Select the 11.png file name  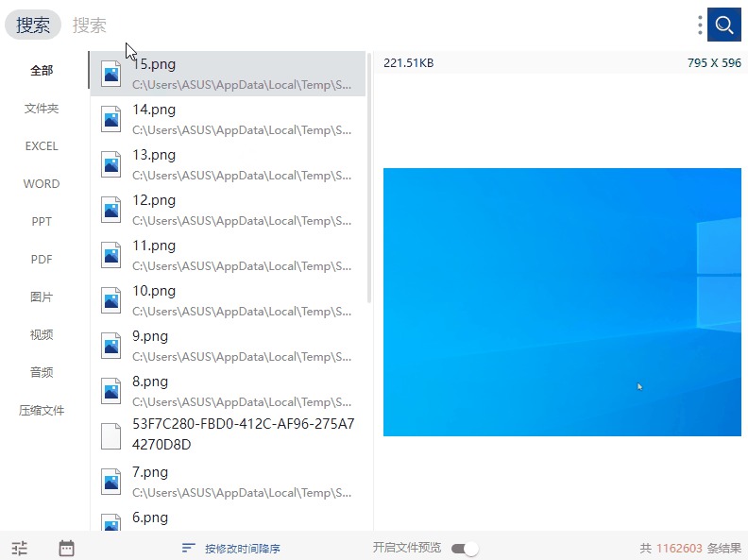tap(154, 246)
